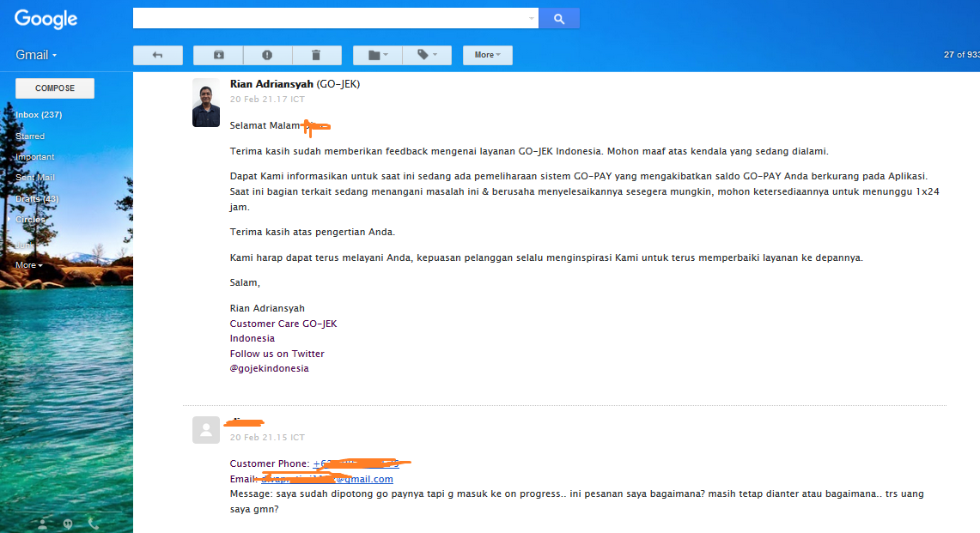This screenshot has width=980, height=533.
Task: Click the @gojekindonesia Twitter handle
Action: point(270,369)
